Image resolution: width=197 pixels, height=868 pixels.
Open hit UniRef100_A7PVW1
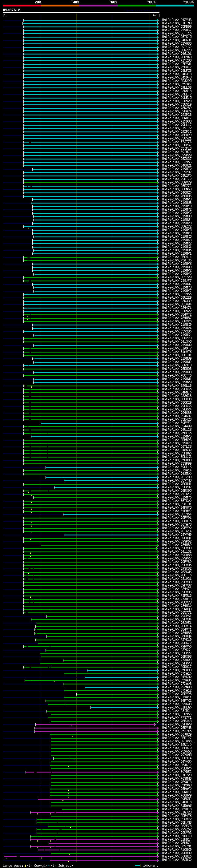coord(177,64)
